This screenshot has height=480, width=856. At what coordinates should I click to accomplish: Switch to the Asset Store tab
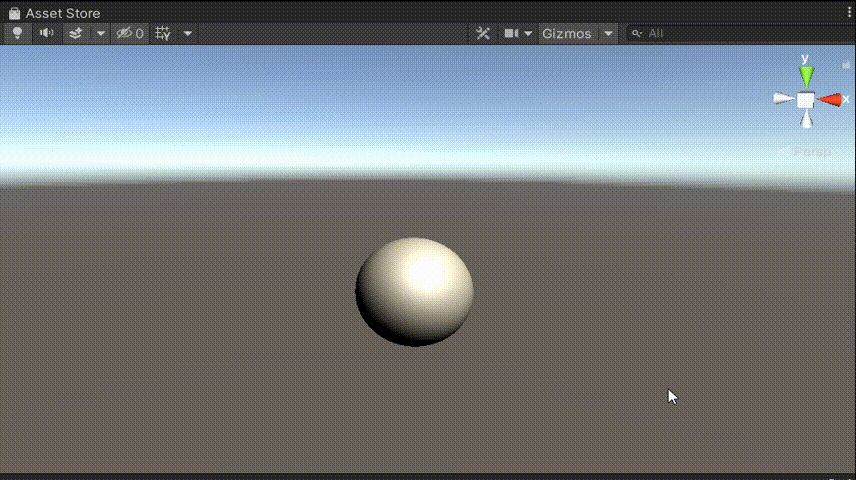point(55,13)
